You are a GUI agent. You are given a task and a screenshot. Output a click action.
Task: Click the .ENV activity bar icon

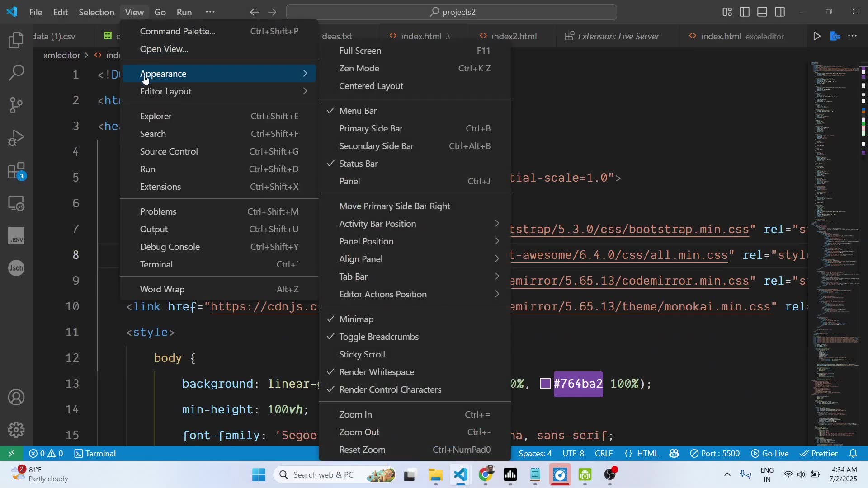click(x=16, y=236)
